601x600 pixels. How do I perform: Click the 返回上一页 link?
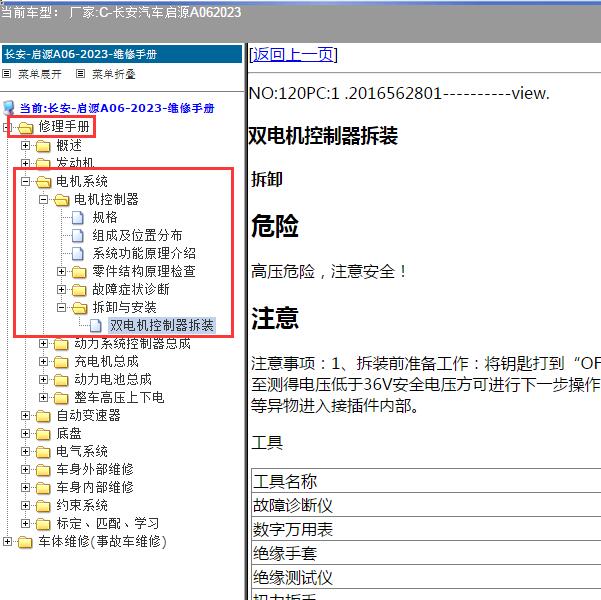pyautogui.click(x=293, y=54)
